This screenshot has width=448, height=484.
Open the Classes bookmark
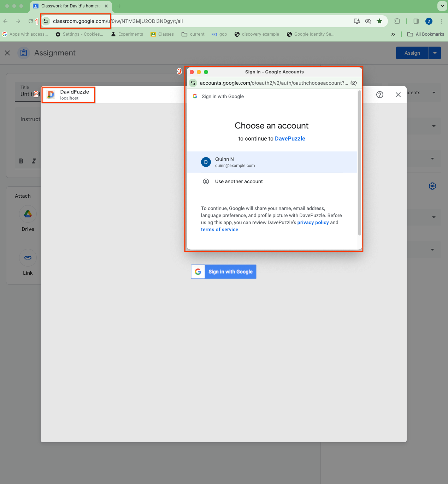click(162, 34)
